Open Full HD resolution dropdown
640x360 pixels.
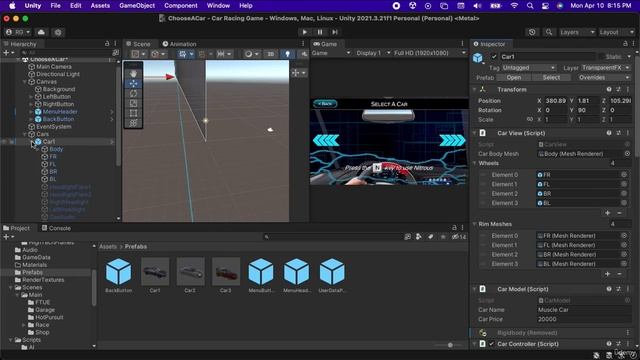tap(429, 53)
